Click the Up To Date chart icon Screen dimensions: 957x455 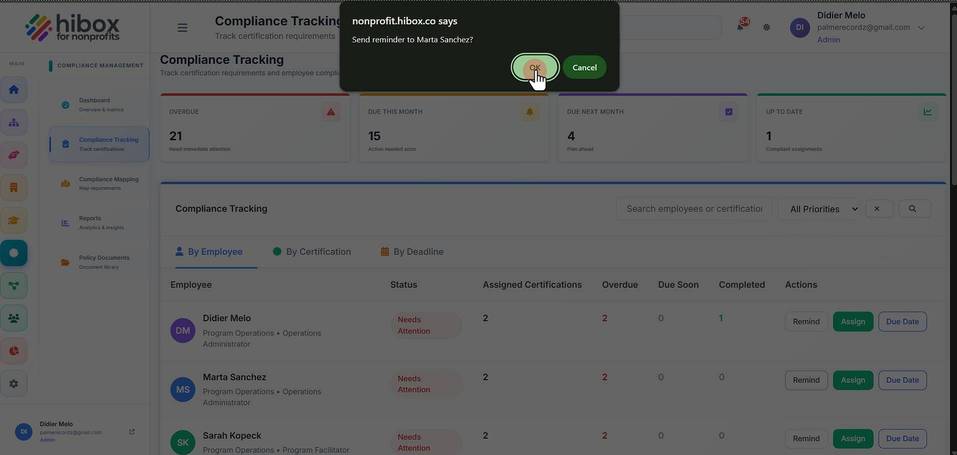click(x=928, y=112)
